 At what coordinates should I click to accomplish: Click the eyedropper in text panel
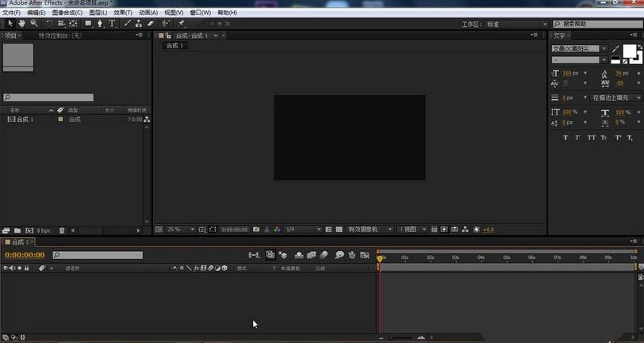point(615,49)
